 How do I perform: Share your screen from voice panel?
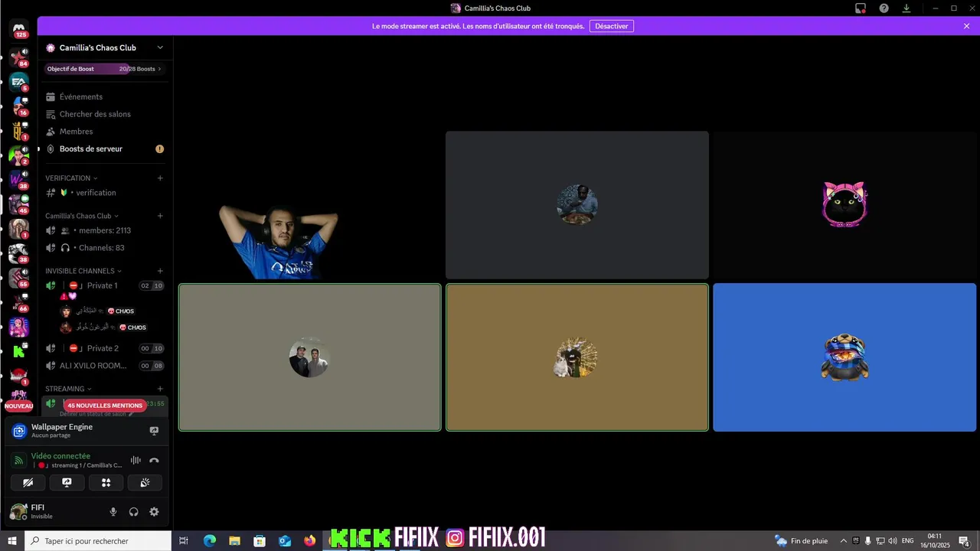click(67, 482)
